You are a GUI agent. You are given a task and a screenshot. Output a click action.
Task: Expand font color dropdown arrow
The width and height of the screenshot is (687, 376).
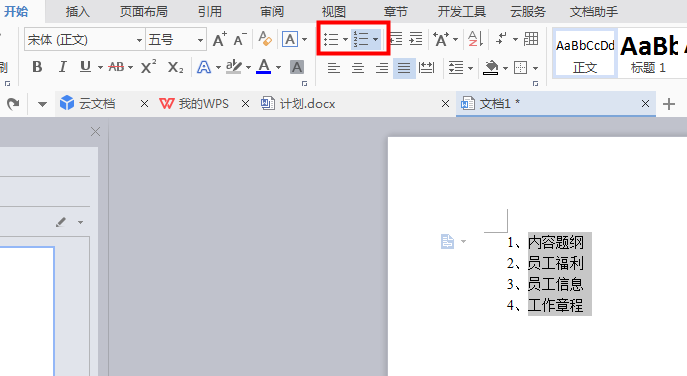(x=278, y=67)
